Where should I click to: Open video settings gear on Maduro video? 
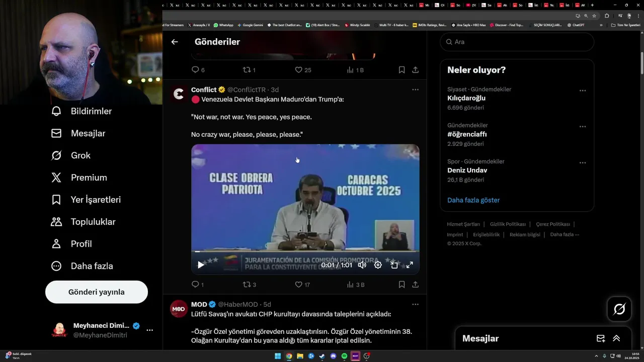(x=378, y=265)
